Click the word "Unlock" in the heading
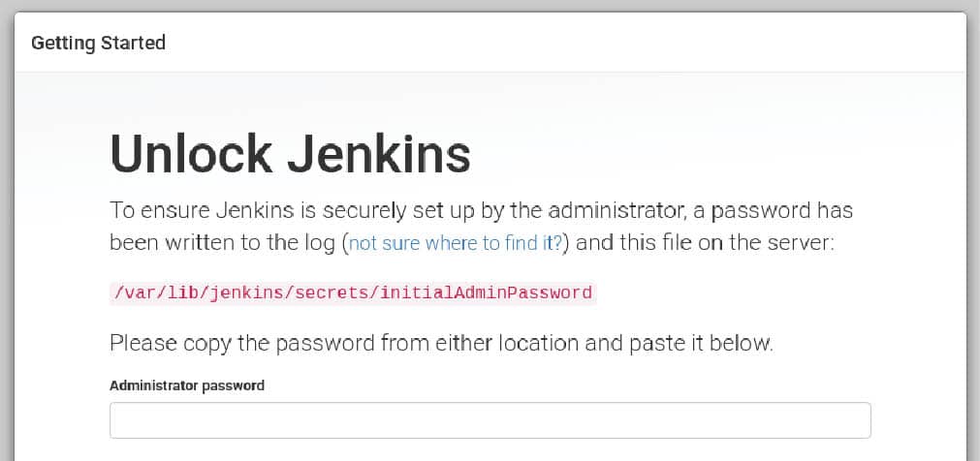Viewport: 980px width, 461px height. click(191, 153)
